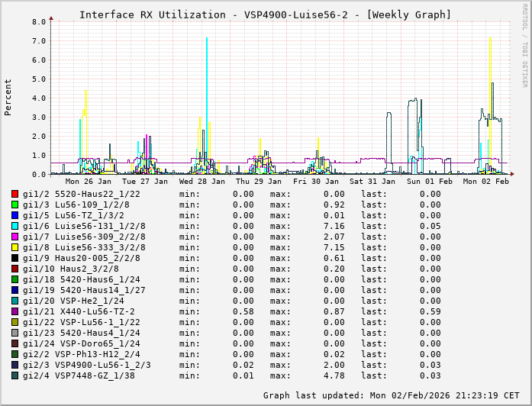Select the Sat 31 Jan axis label

(372, 182)
